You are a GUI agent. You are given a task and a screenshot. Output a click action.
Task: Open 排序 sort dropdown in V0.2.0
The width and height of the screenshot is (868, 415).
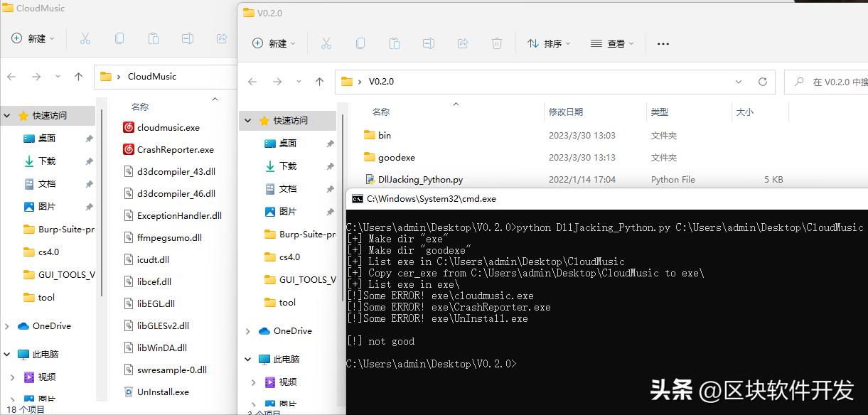tap(549, 43)
